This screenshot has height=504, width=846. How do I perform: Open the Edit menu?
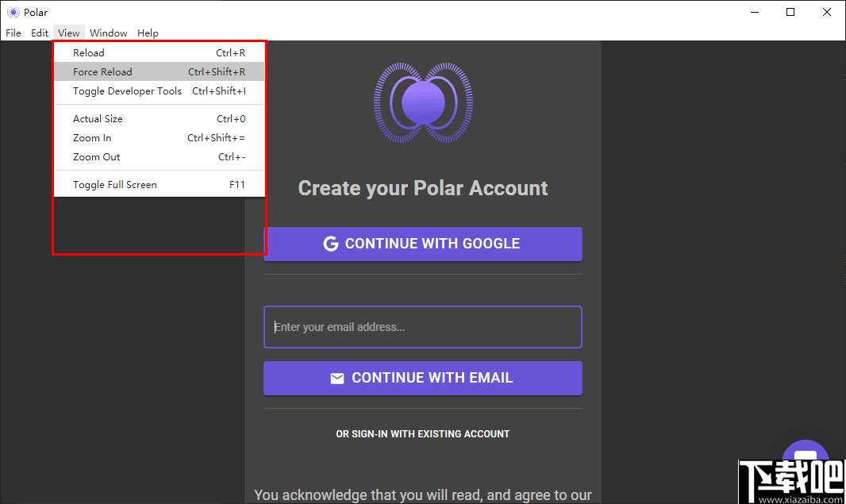39,33
